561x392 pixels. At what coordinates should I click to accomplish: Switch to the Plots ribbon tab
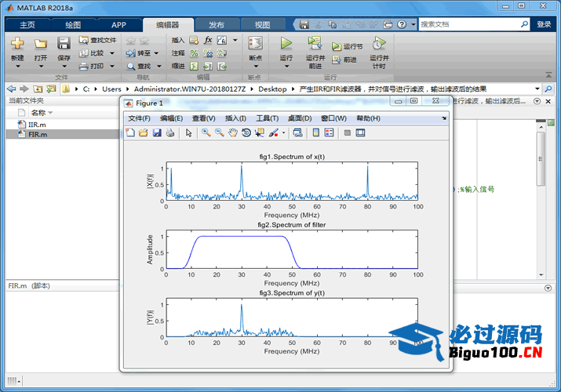tap(73, 24)
